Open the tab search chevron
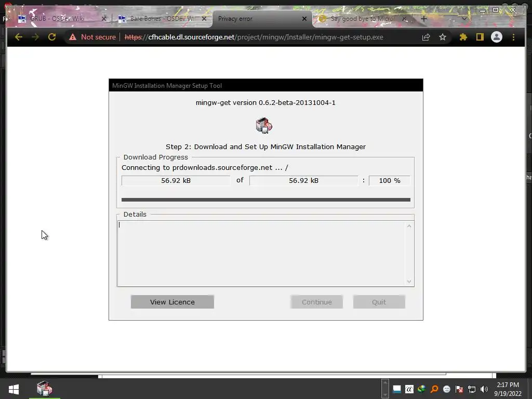Image resolution: width=532 pixels, height=399 pixels. 464,19
